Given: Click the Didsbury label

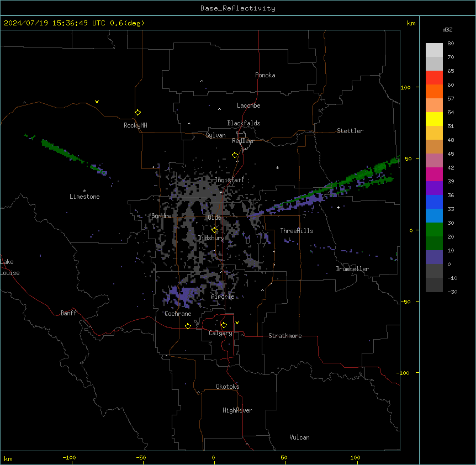Looking at the screenshot, I should click(x=211, y=238).
